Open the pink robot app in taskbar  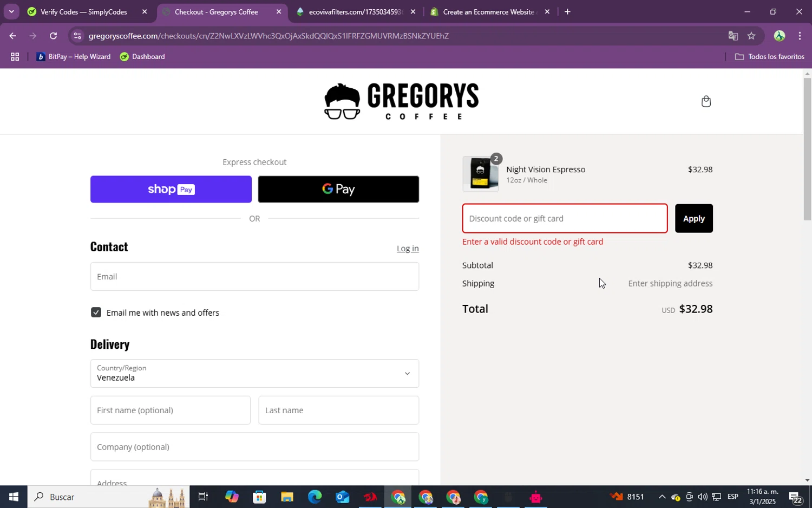(536, 497)
